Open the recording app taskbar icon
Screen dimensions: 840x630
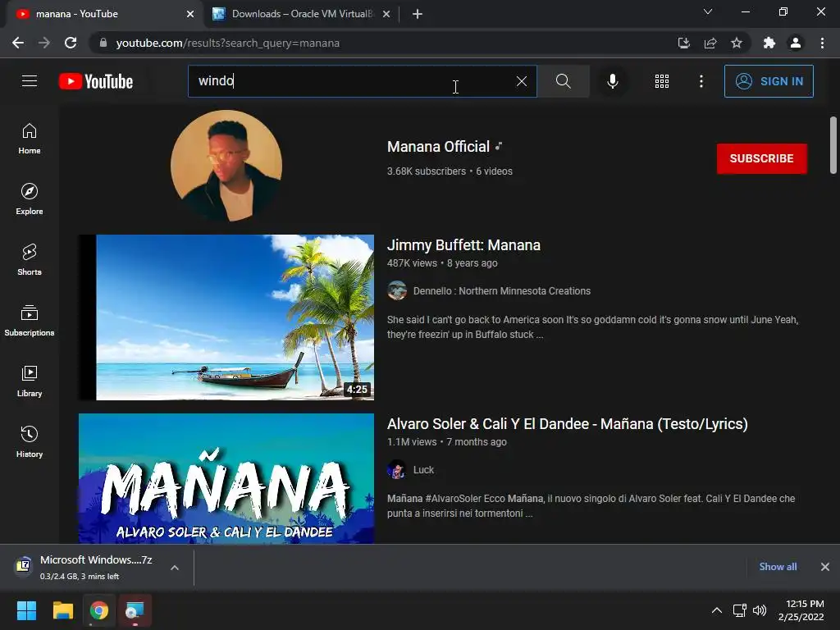coord(135,610)
